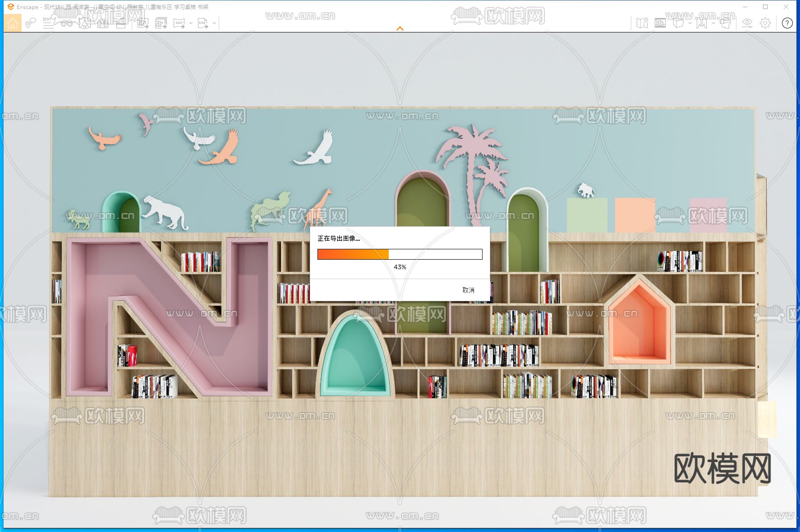Viewport: 800px width, 532px height.
Task: Export a 360° panorama
Action: point(179,23)
